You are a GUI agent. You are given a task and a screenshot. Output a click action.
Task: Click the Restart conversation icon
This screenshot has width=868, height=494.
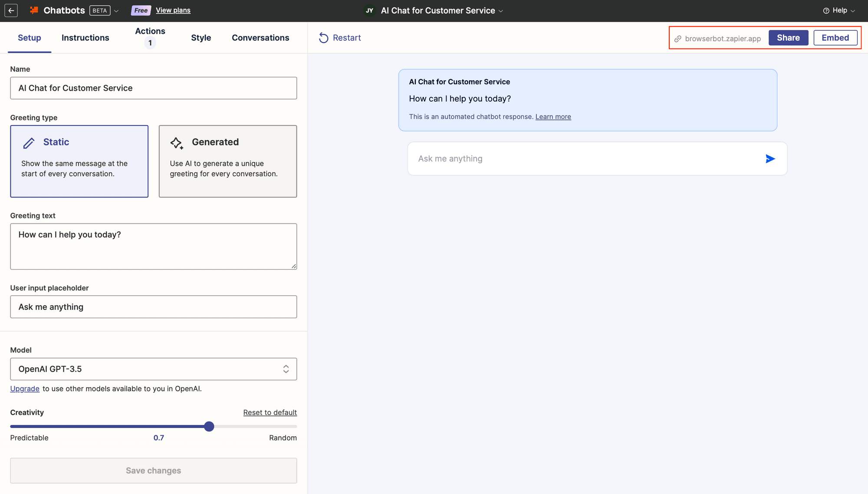[324, 38]
